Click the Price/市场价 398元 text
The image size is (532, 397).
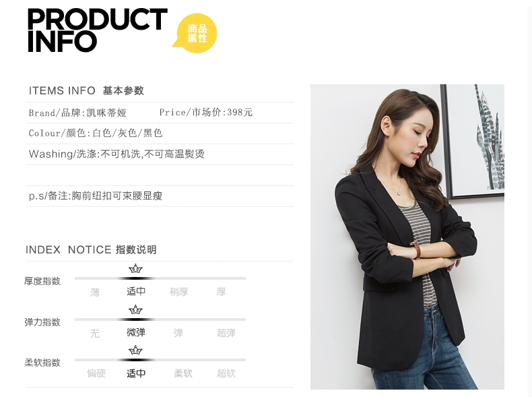pyautogui.click(x=206, y=112)
